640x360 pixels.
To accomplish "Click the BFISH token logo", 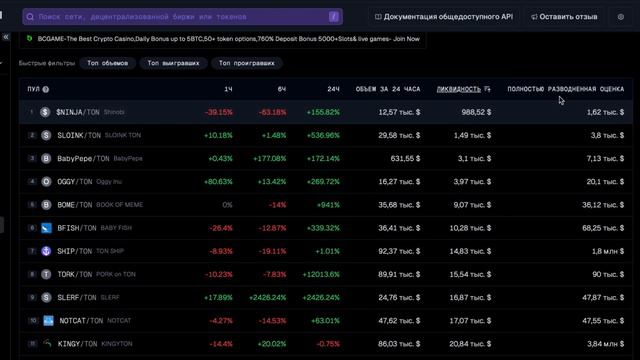I will (46, 228).
